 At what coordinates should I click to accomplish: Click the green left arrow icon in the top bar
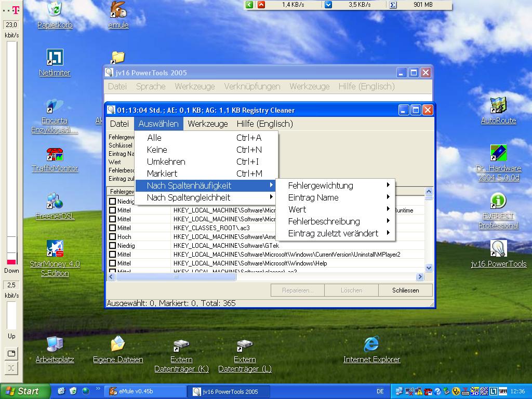pyautogui.click(x=249, y=5)
